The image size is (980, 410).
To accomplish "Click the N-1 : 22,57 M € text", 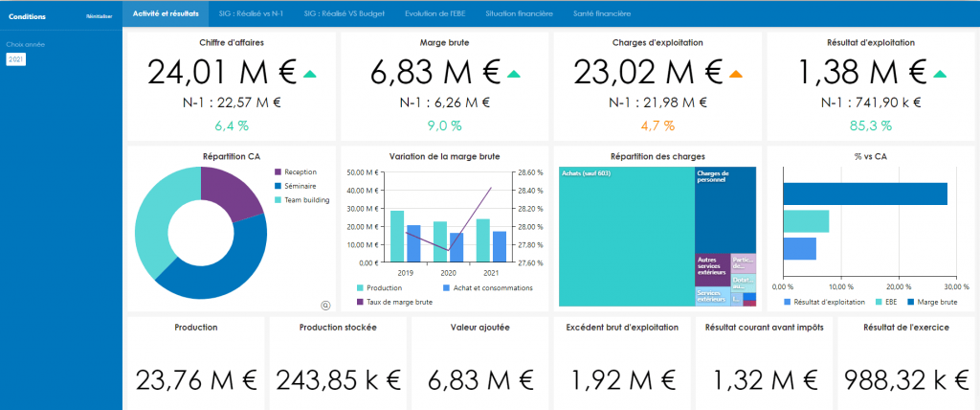I will (x=232, y=102).
